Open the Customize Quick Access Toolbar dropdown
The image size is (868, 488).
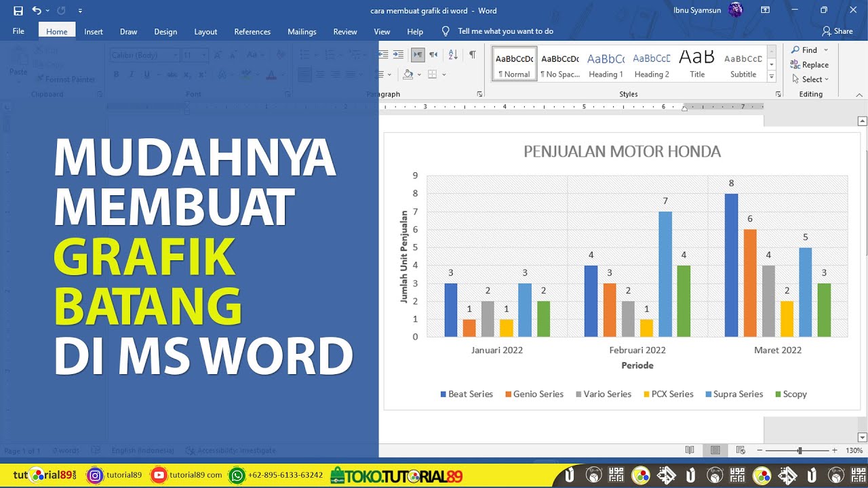[80, 11]
